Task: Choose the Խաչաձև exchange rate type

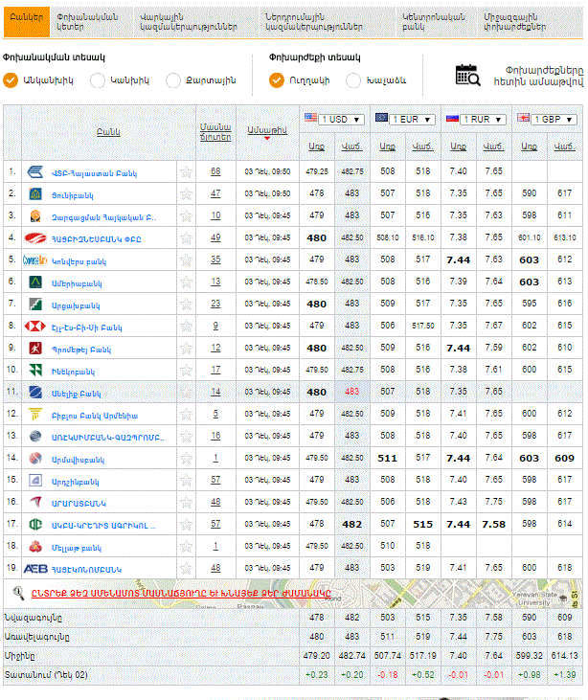Action: (x=353, y=80)
